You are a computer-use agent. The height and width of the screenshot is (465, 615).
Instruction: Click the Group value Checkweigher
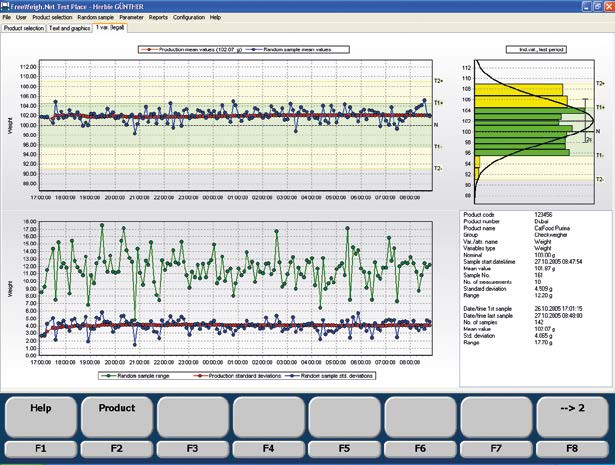(x=551, y=235)
